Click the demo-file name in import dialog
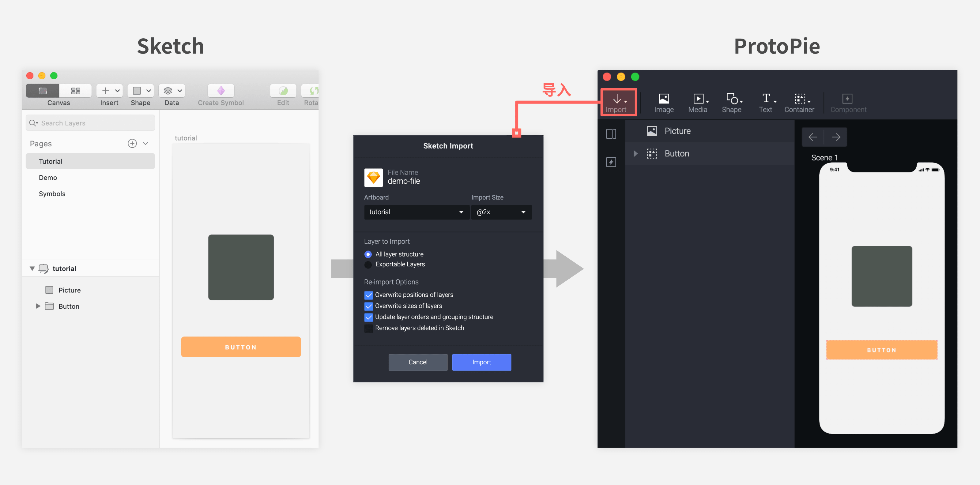 point(404,181)
